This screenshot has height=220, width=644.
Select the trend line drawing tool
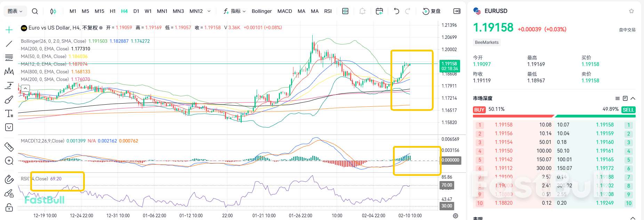point(9,44)
